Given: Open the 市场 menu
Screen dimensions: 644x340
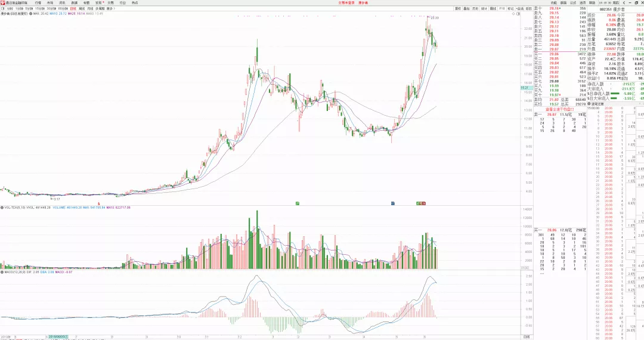Looking at the screenshot, I should pos(50,2).
